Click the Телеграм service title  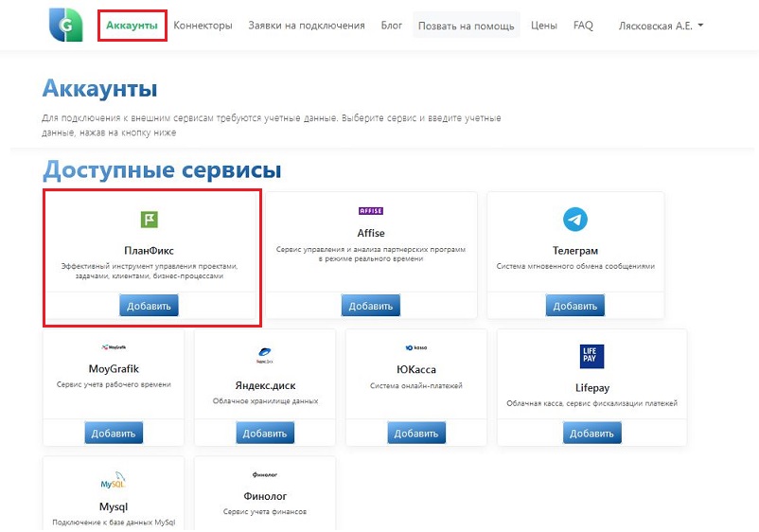[575, 251]
